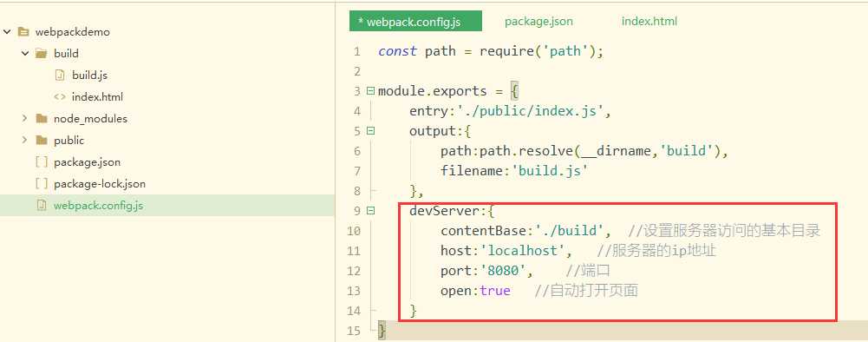Click the package.json bracket icon
The width and height of the screenshot is (868, 342).
(x=41, y=161)
